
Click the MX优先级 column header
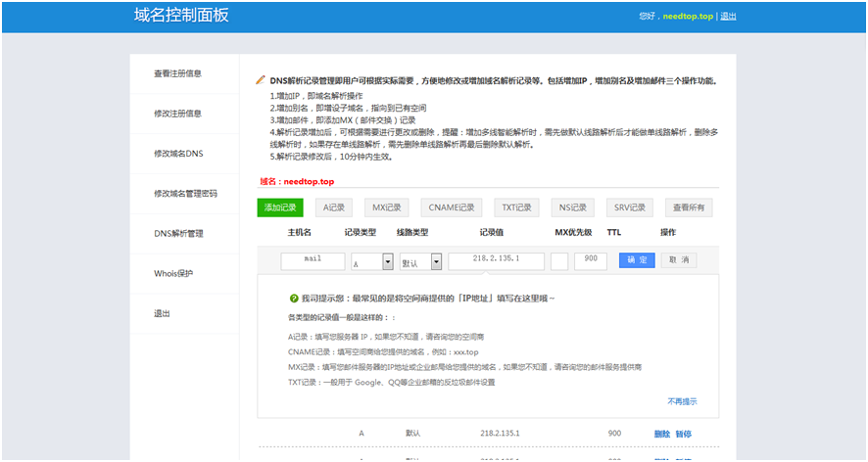[x=573, y=232]
